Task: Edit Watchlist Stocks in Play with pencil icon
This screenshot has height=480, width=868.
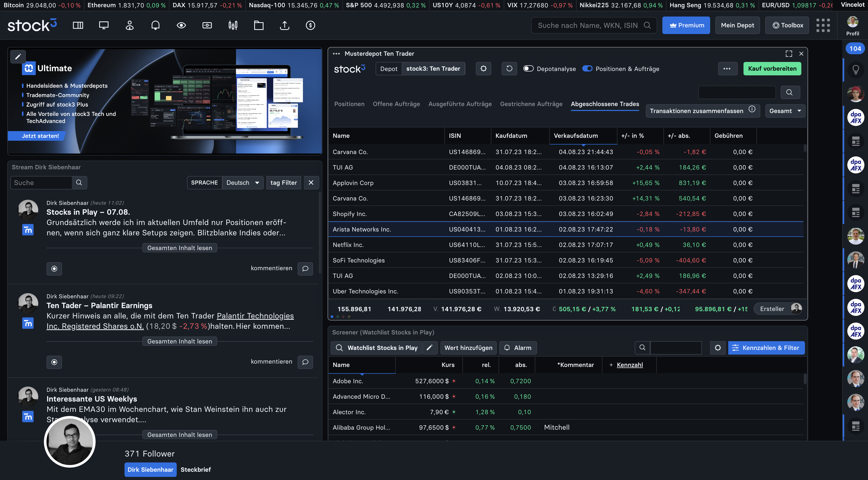Action: [430, 348]
